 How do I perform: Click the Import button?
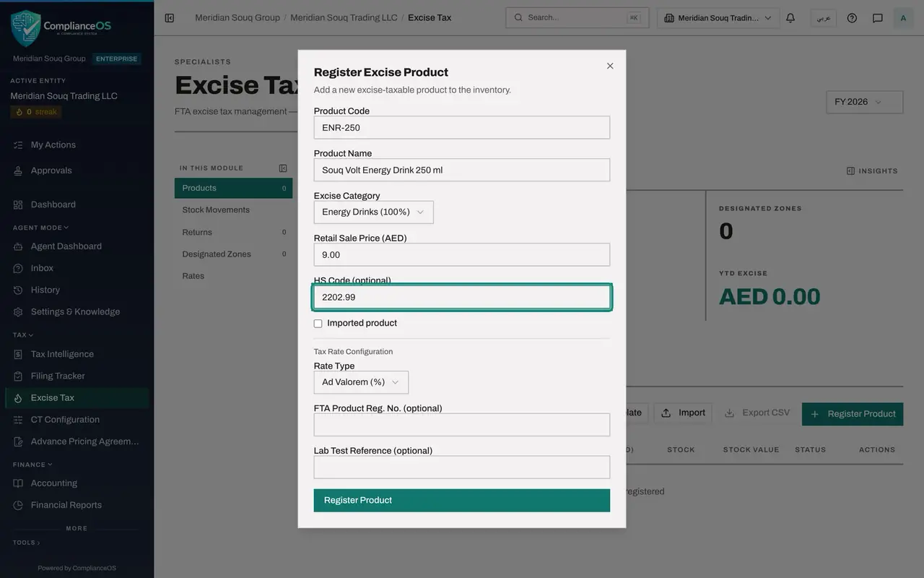(683, 413)
